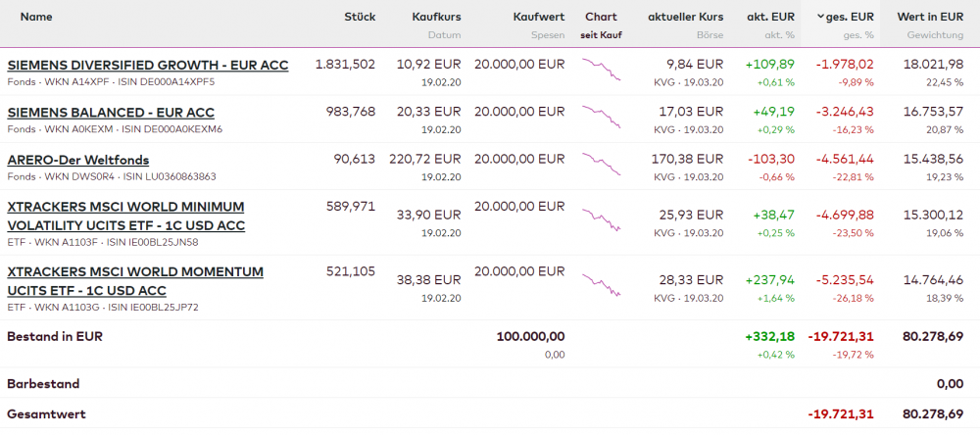Sort by the aktueller Kurs column header
Viewport: 980px width, 435px height.
685,18
